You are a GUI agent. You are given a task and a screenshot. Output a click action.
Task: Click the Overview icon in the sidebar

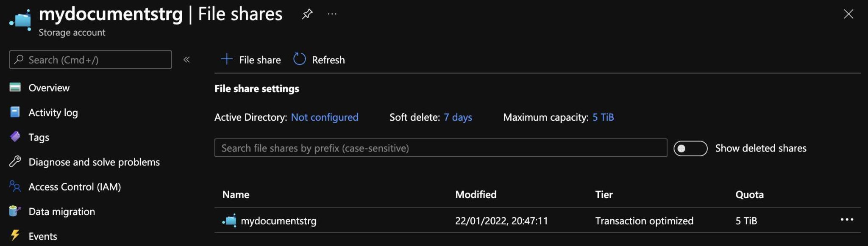[x=15, y=87]
